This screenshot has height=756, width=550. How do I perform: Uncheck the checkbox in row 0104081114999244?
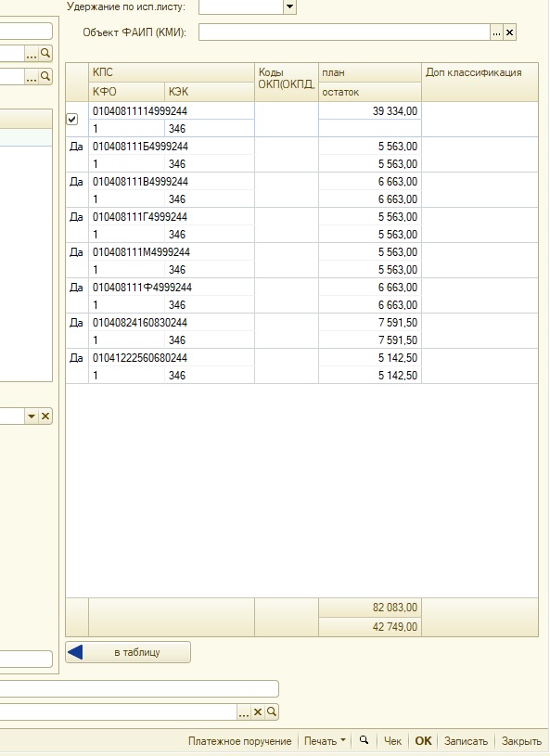(71, 119)
